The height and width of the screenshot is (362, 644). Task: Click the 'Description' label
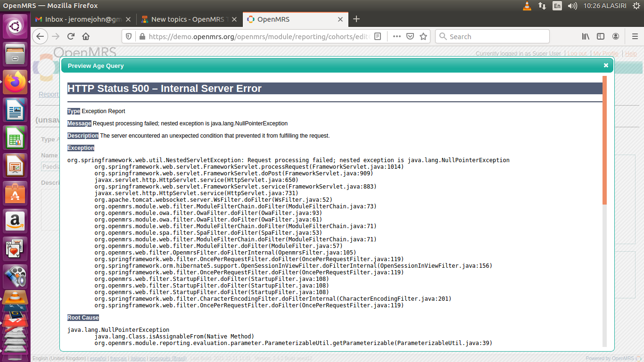pyautogui.click(x=83, y=136)
